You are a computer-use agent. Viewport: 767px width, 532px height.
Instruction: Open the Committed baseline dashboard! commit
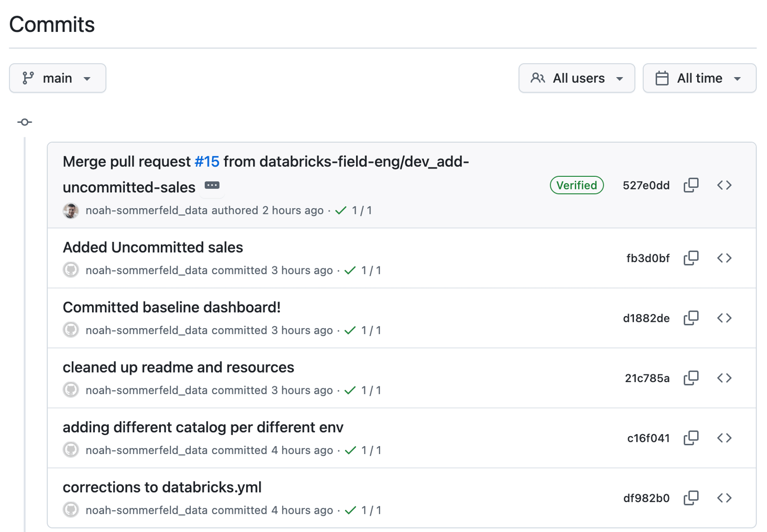tap(172, 307)
